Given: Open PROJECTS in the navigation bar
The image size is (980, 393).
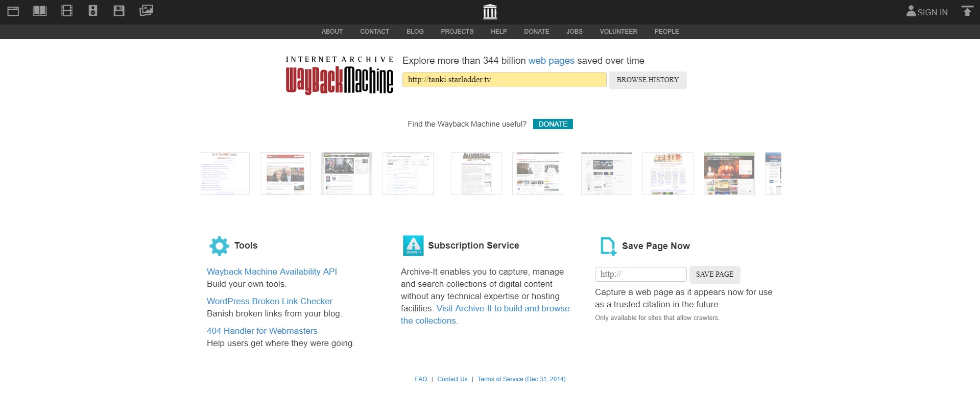Looking at the screenshot, I should click(x=457, y=32).
